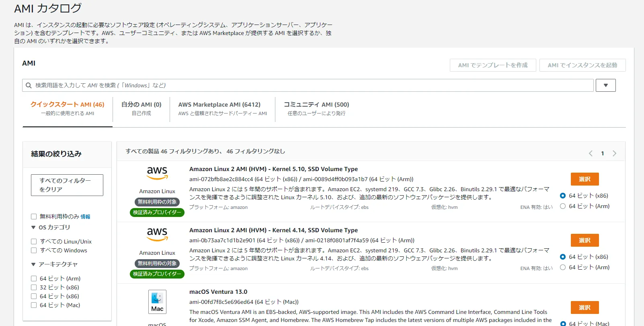
Task: Click 検証済みプロバイダー badge on Kernel 5.10 AMI
Action: [x=157, y=213]
